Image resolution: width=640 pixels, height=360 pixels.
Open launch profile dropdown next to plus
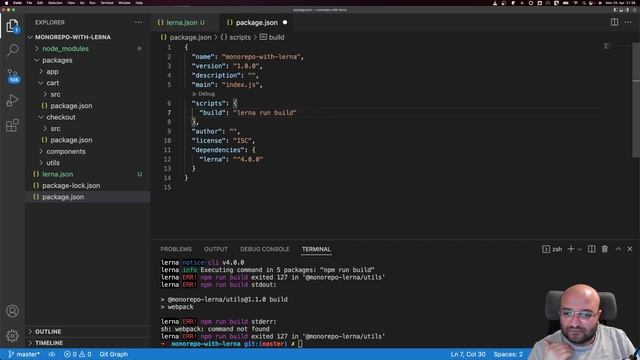point(579,249)
